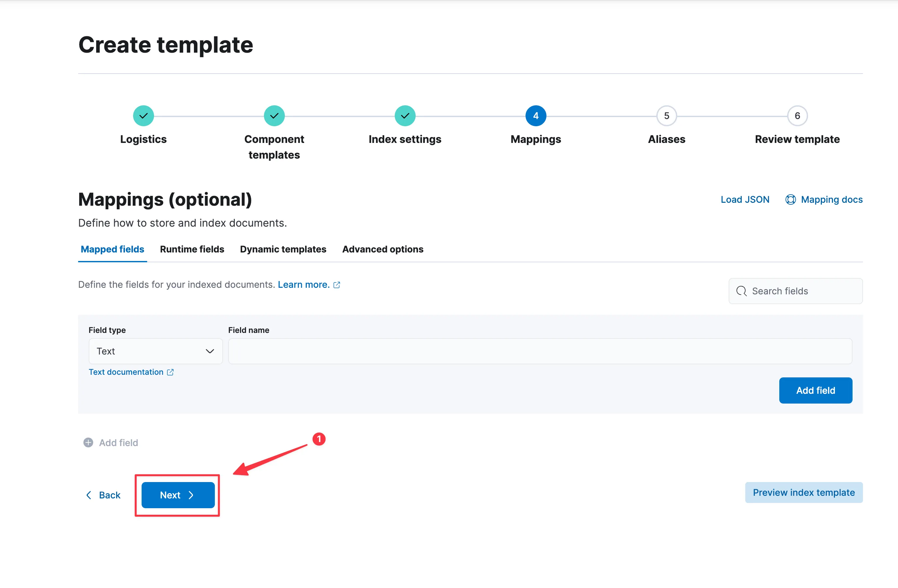Select the Advanced options tab

[x=383, y=249]
